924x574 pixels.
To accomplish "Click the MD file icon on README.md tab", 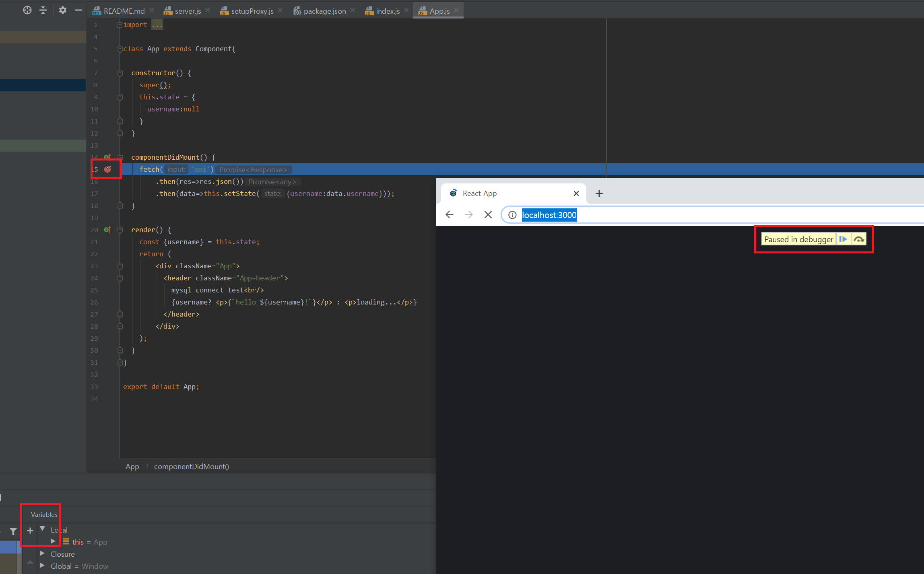I will 96,11.
